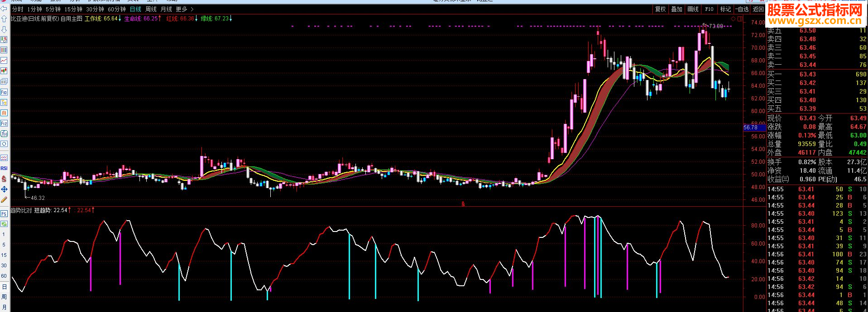Click the blue 56.78 price marker on axis

pos(752,128)
